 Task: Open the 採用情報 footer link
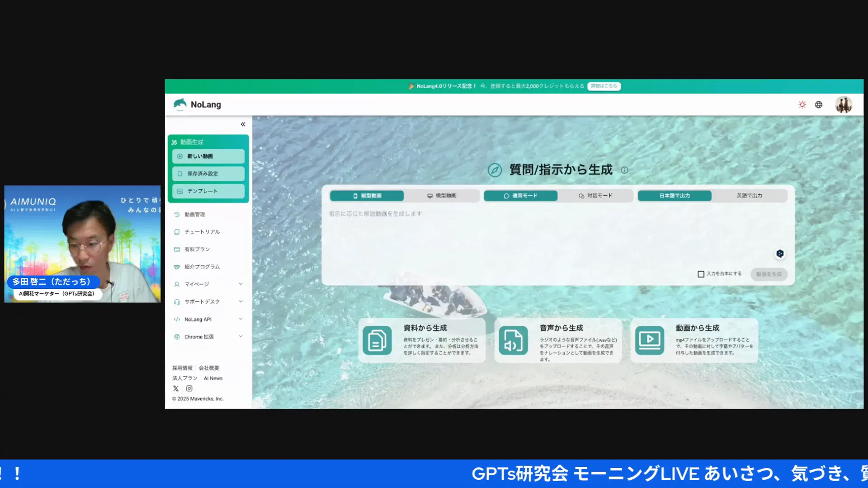pyautogui.click(x=182, y=368)
